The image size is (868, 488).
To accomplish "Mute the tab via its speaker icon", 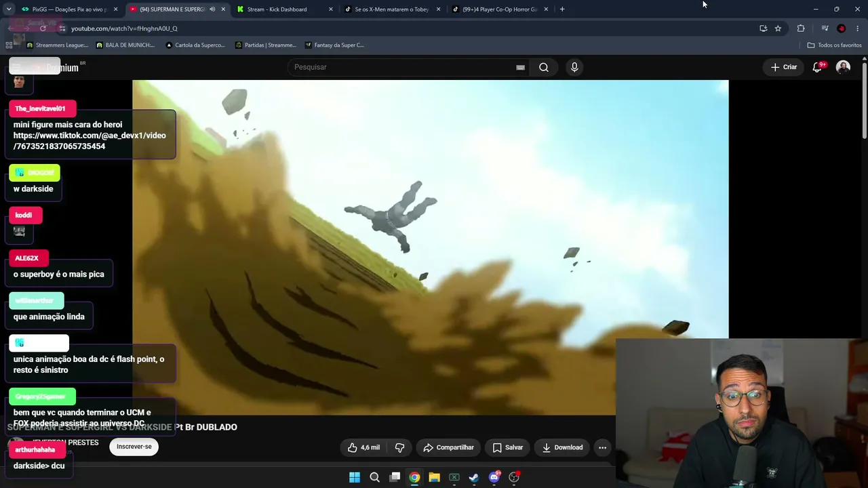I will 212,9.
